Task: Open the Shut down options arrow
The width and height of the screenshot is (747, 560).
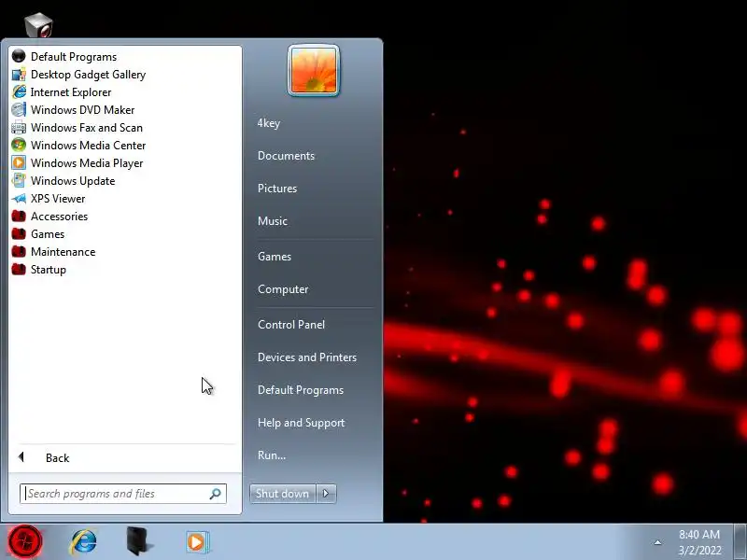Action: tap(326, 494)
